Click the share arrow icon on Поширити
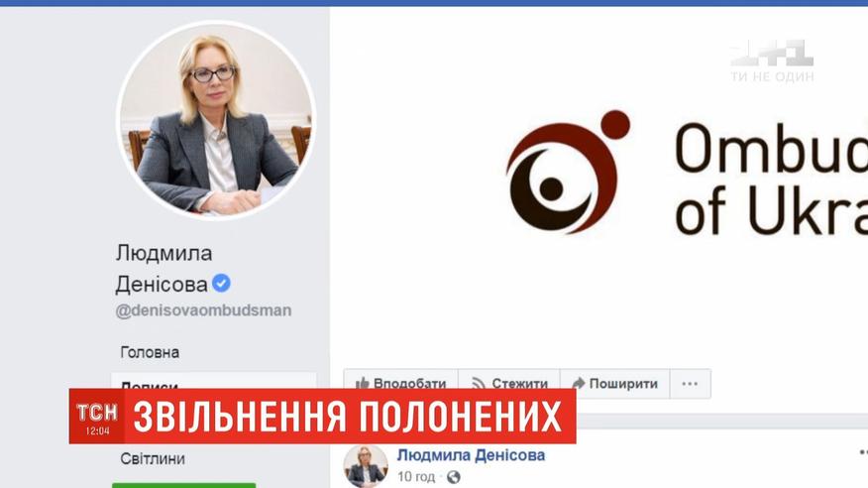Viewport: 868px width, 488px height. (x=578, y=383)
